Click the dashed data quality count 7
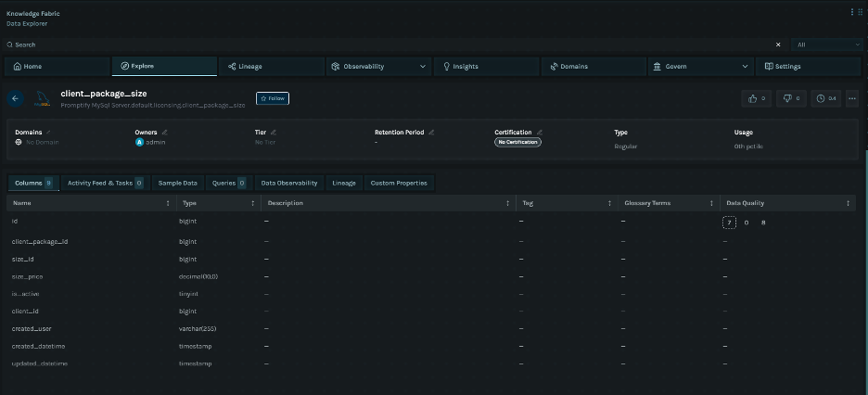 coord(729,223)
